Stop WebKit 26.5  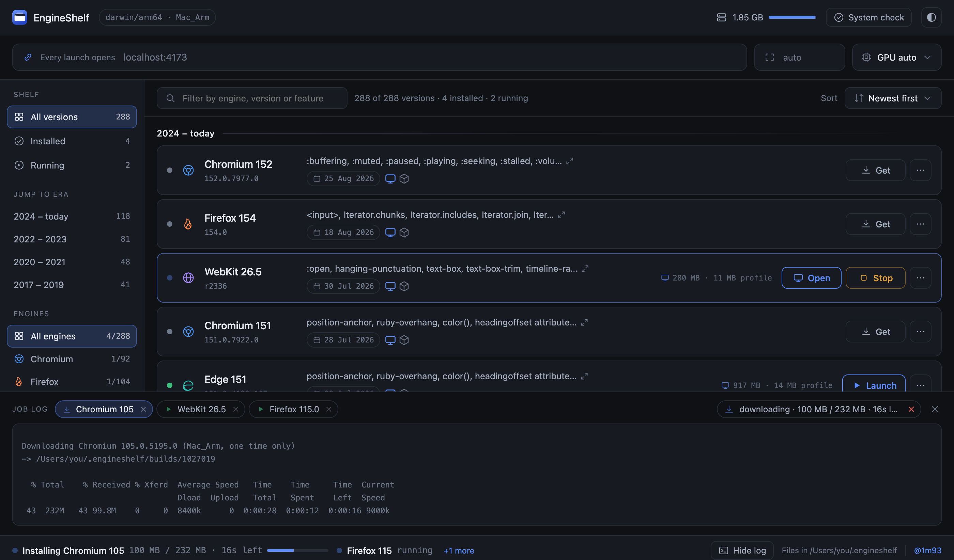[x=875, y=278]
